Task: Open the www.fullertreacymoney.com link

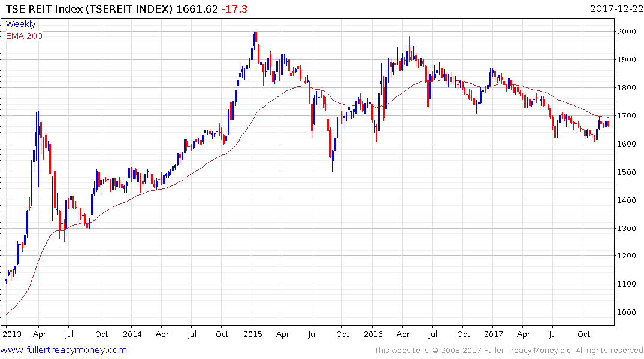Action: tap(64, 350)
